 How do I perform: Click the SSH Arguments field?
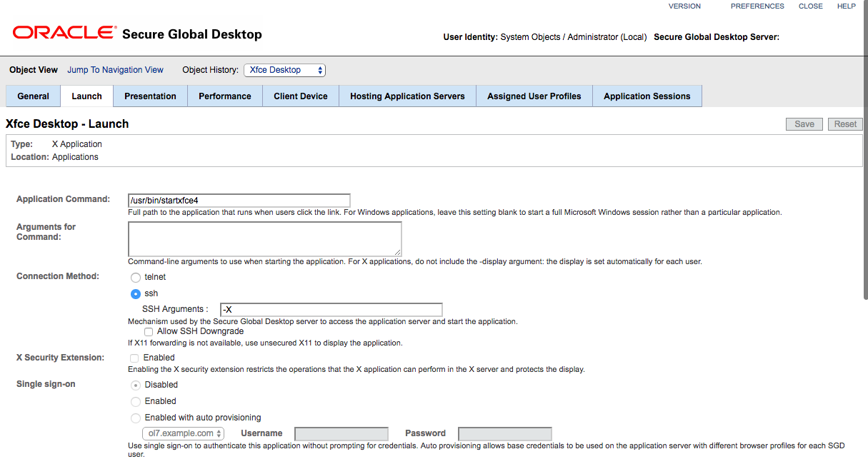point(331,310)
